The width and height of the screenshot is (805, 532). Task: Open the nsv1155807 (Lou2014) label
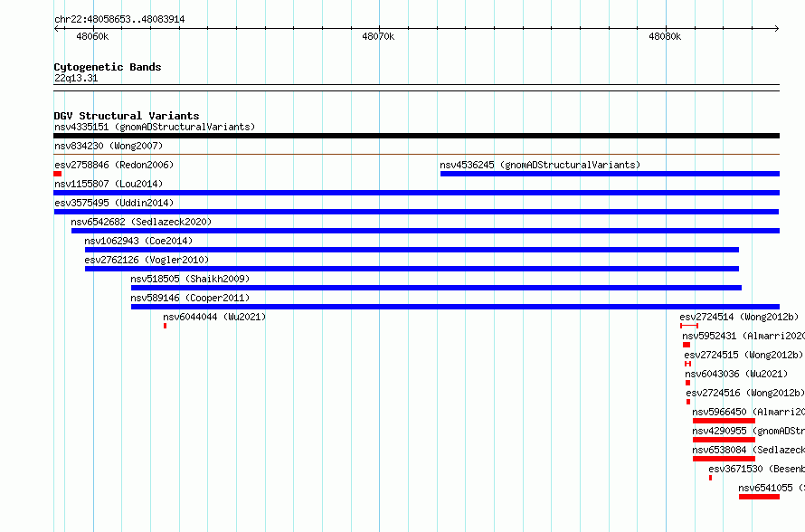[109, 184]
